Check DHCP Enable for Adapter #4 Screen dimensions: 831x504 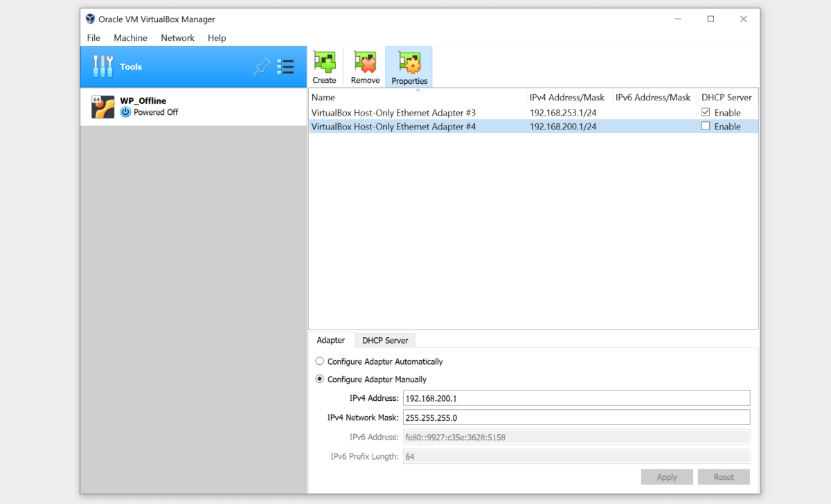(706, 126)
